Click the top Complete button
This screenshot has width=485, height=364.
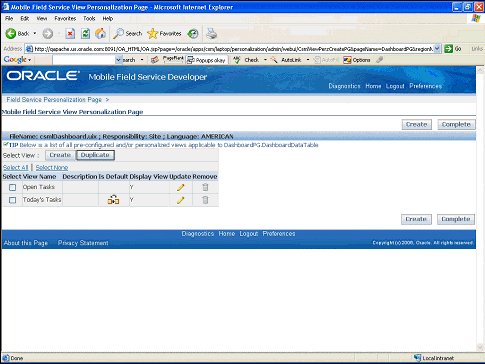tap(456, 124)
